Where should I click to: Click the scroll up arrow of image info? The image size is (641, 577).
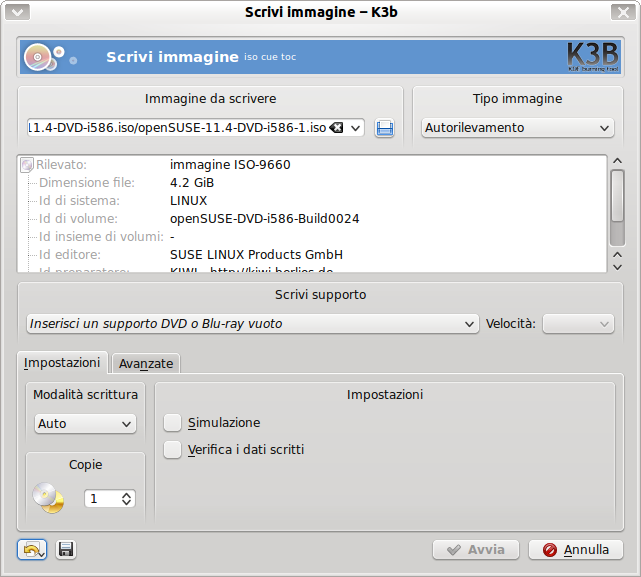pyautogui.click(x=618, y=161)
